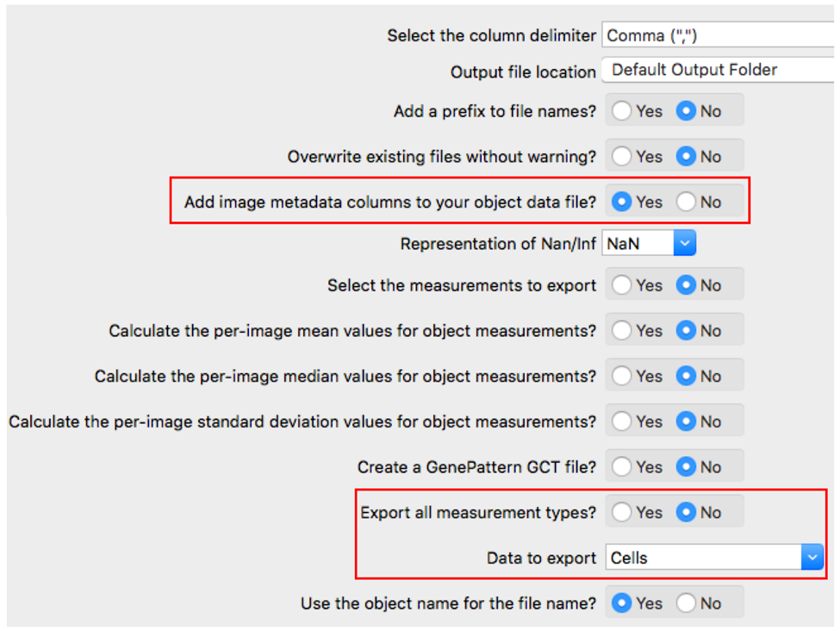This screenshot has width=840, height=631.
Task: Expand the Data to export dropdown
Action: (x=812, y=558)
